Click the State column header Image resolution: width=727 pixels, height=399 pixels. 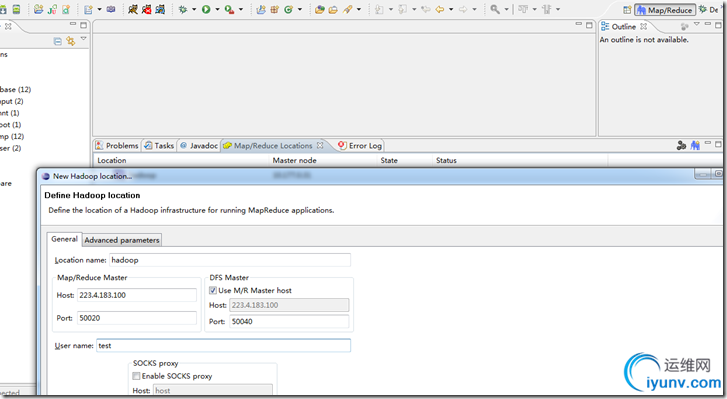click(x=405, y=160)
